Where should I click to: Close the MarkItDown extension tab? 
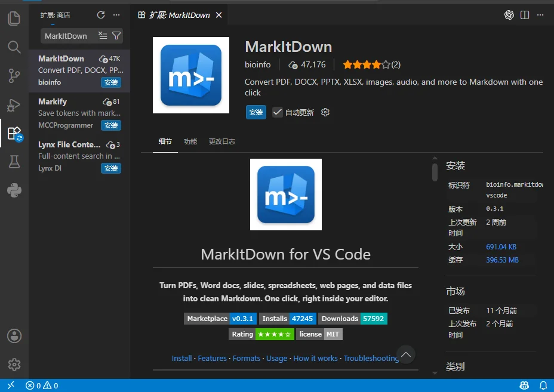(218, 15)
